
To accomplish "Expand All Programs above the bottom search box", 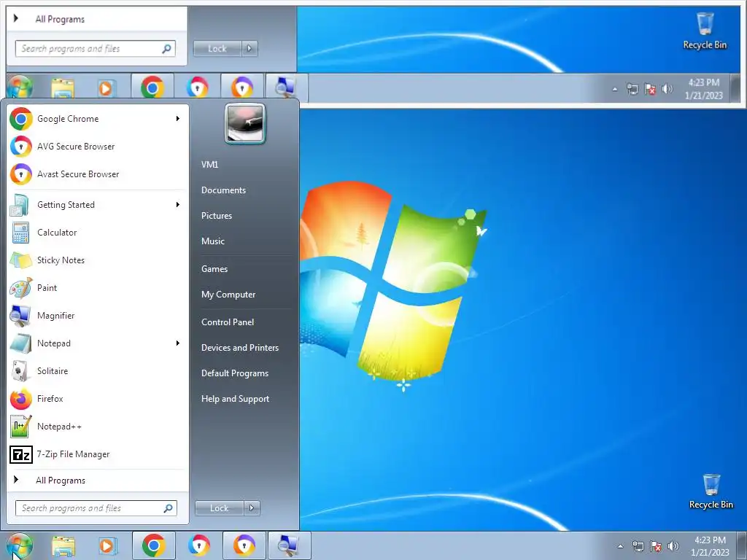I will (98, 480).
